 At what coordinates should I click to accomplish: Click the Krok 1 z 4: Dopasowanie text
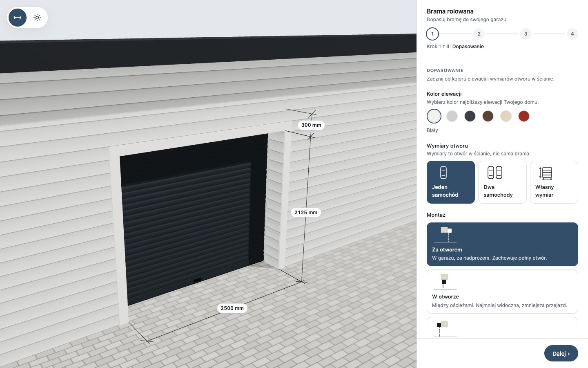[x=455, y=47]
